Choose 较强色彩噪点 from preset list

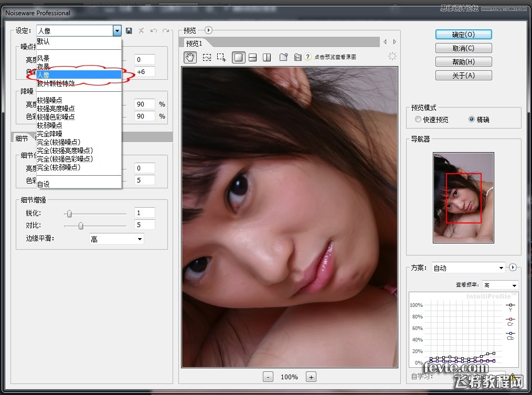[x=79, y=117]
